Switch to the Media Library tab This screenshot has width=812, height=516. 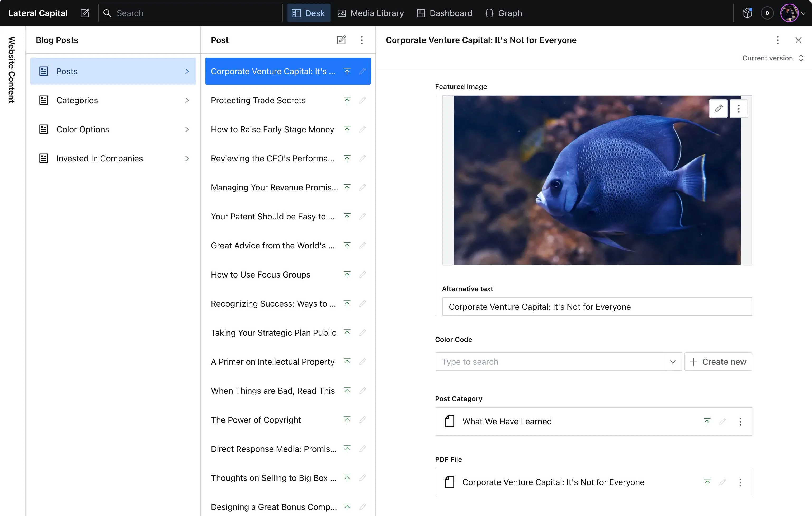[x=371, y=13]
